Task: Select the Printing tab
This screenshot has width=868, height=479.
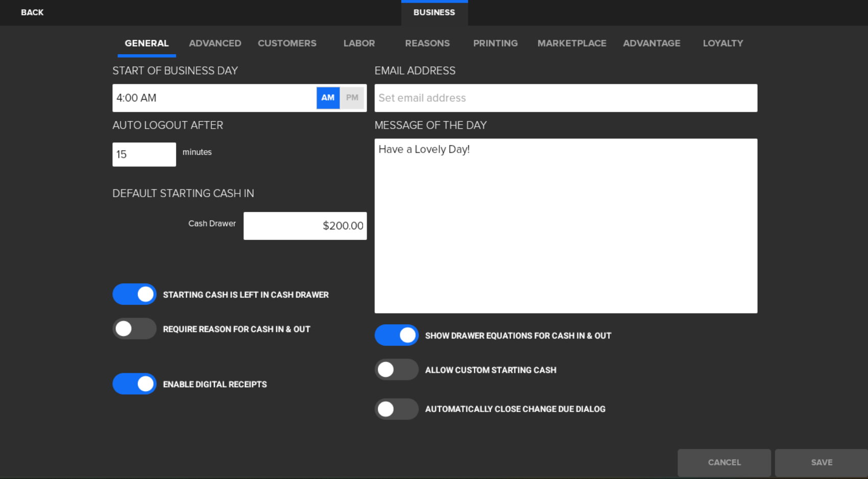Action: coord(495,43)
